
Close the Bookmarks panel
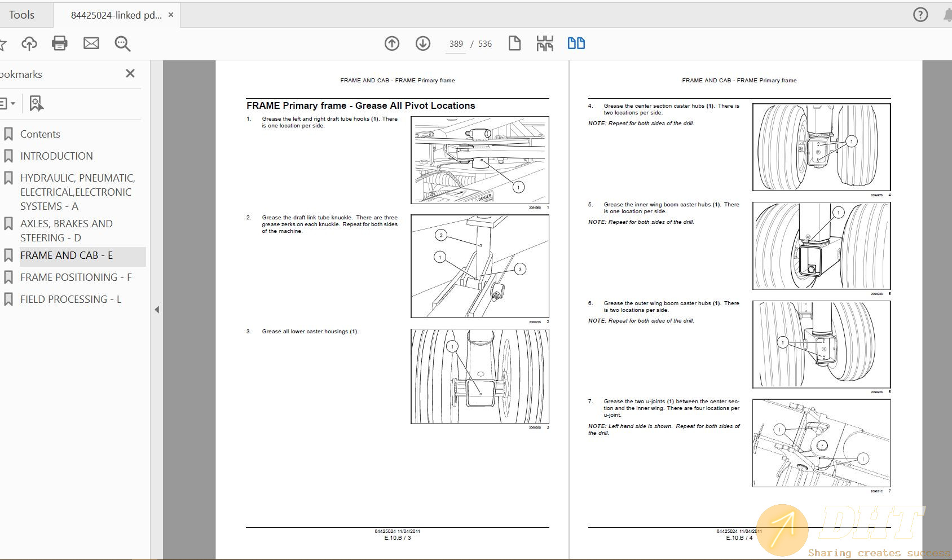pos(130,73)
